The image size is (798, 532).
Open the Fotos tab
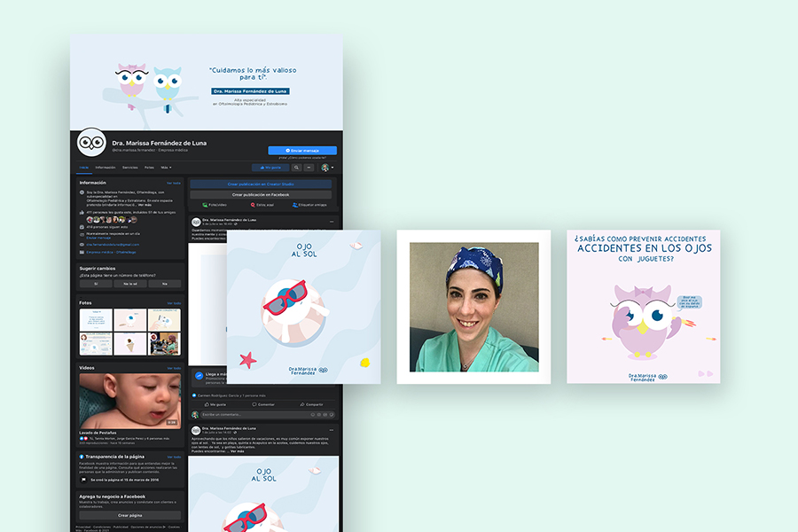(x=149, y=167)
